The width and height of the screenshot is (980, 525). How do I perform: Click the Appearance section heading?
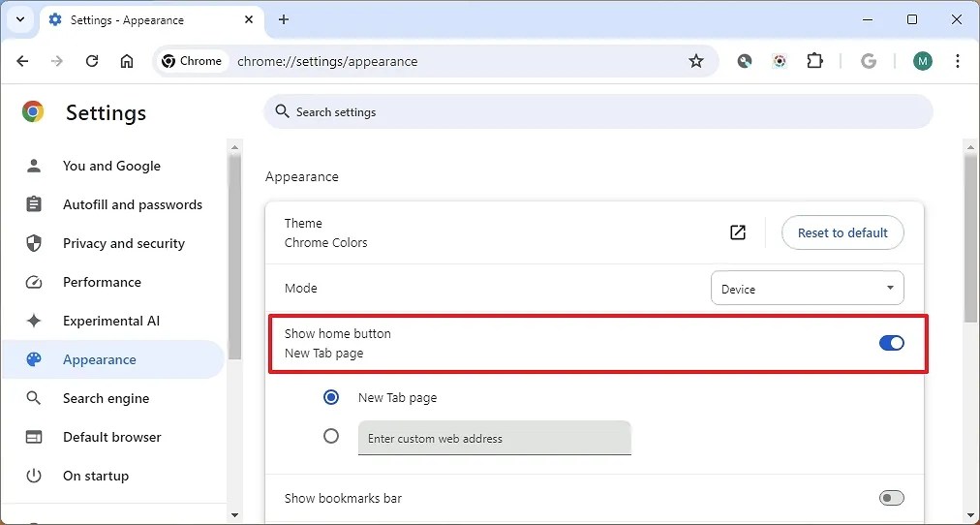click(x=302, y=177)
